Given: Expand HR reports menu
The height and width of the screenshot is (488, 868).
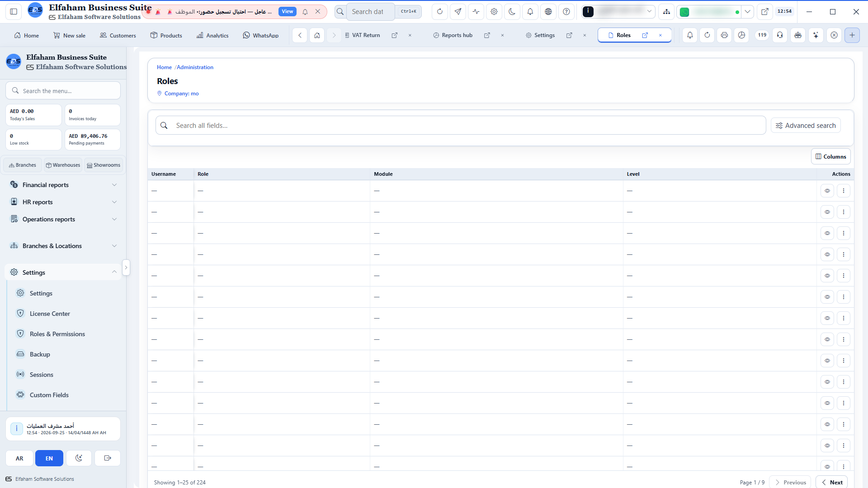Looking at the screenshot, I should pyautogui.click(x=63, y=202).
